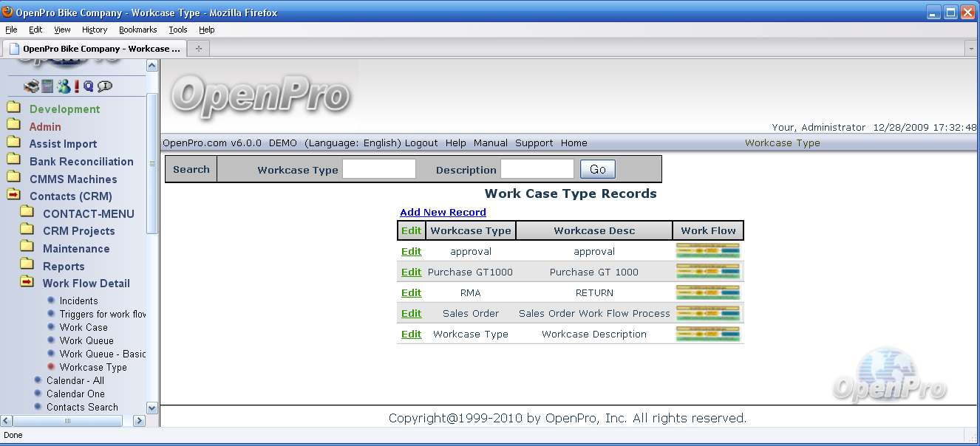
Task: Collapse the Work Flow Detail folder
Action: coord(86,284)
